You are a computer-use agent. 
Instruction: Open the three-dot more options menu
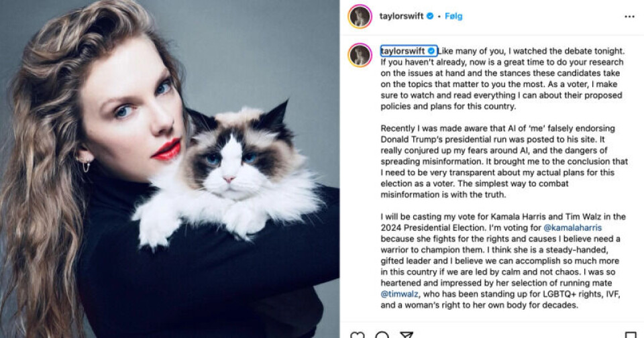click(x=629, y=16)
